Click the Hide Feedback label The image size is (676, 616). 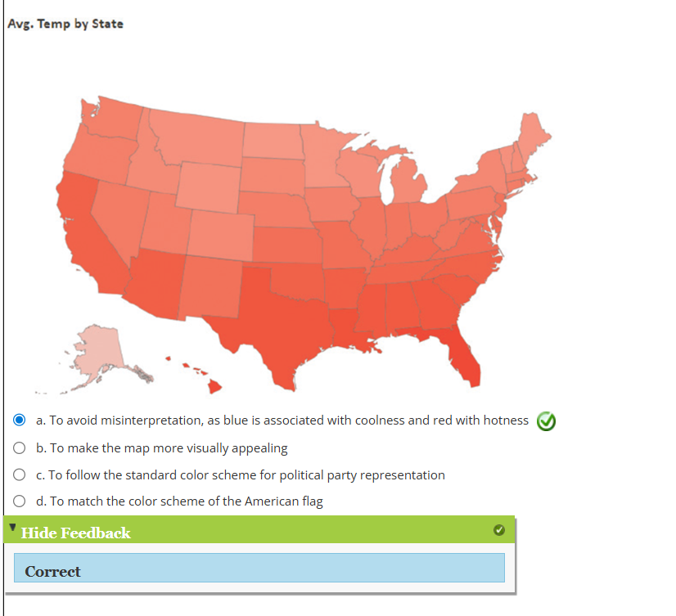click(x=75, y=533)
